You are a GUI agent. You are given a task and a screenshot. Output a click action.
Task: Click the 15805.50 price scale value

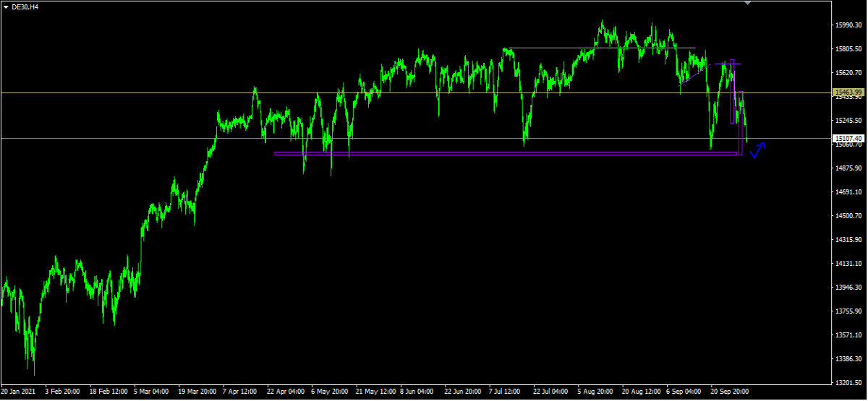coord(848,49)
